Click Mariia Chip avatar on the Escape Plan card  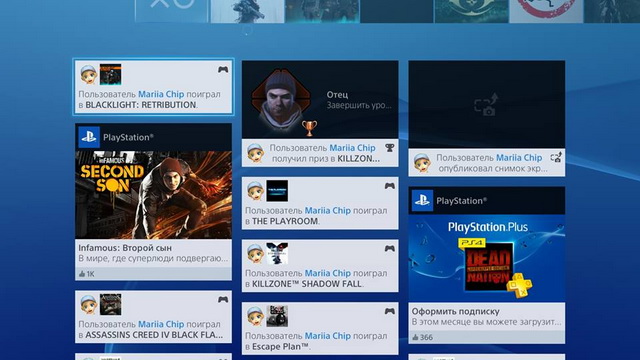(x=256, y=316)
